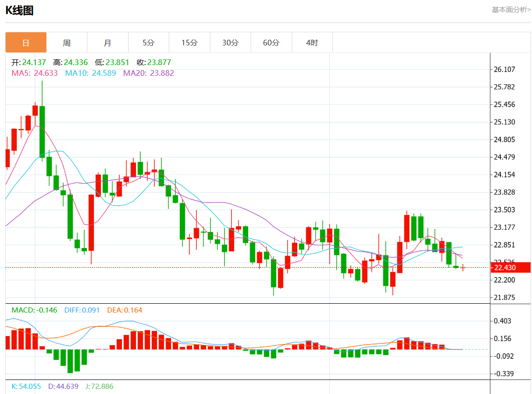Screen dimensions: 532x394
Task: Open the 4时 four-hour tab
Action: pos(312,43)
